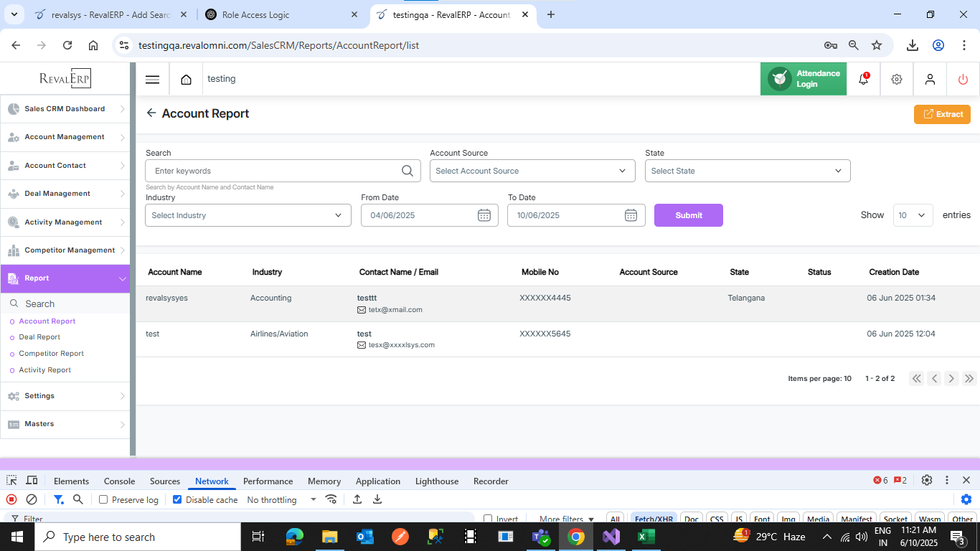Open the notifications bell icon
The height and width of the screenshot is (551, 980).
click(864, 79)
